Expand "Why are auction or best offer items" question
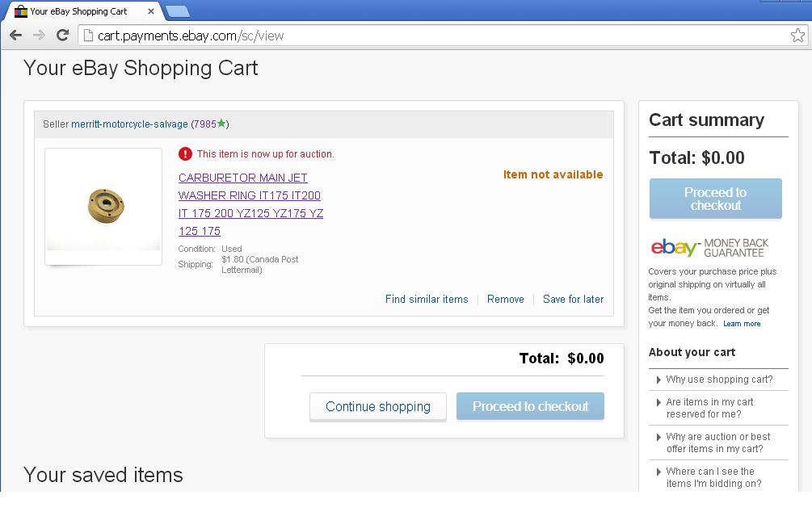Screen dimensions: 812x516 717,443
